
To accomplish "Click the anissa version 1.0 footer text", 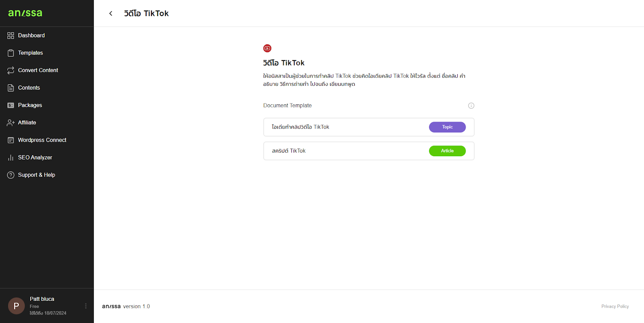I will point(126,306).
